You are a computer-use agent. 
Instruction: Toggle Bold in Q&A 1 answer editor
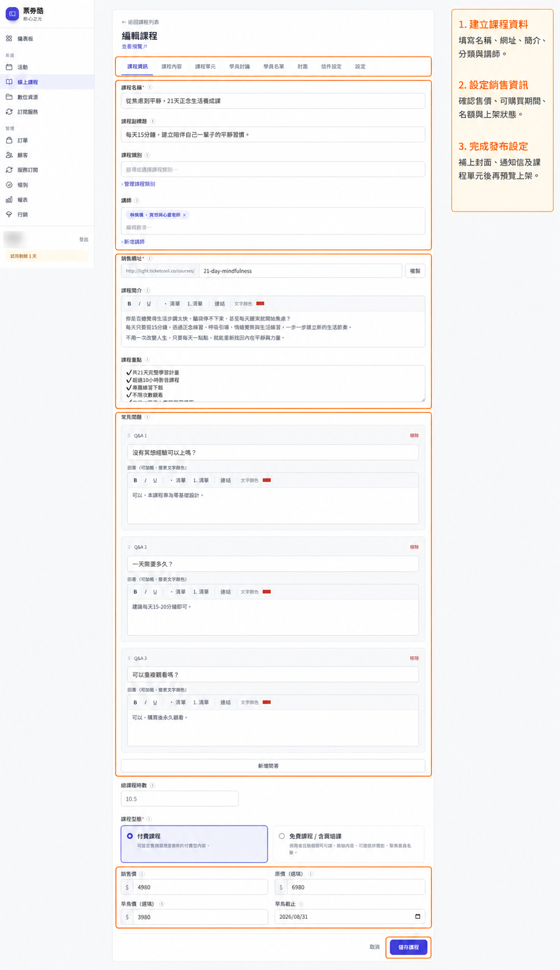(135, 480)
